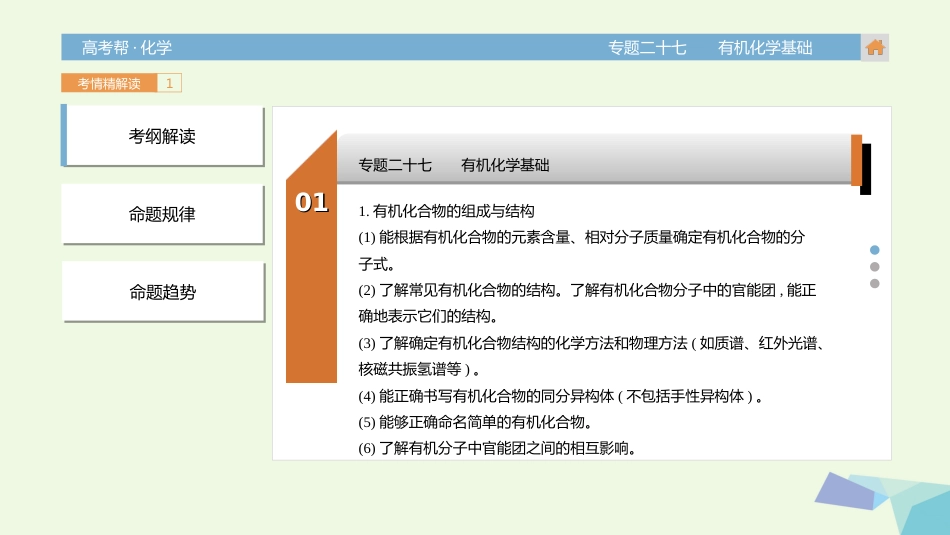Open the 命题规律 section
This screenshot has height=535, width=950.
[162, 214]
